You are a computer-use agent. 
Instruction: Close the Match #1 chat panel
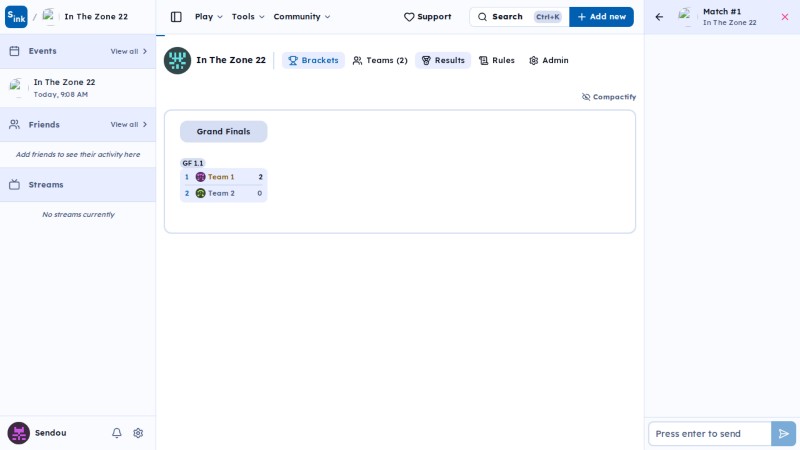click(785, 17)
